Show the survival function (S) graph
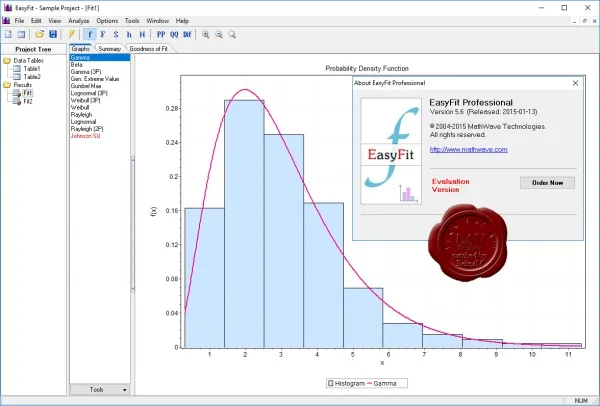Viewport: 600px width, 406px height. coord(116,34)
